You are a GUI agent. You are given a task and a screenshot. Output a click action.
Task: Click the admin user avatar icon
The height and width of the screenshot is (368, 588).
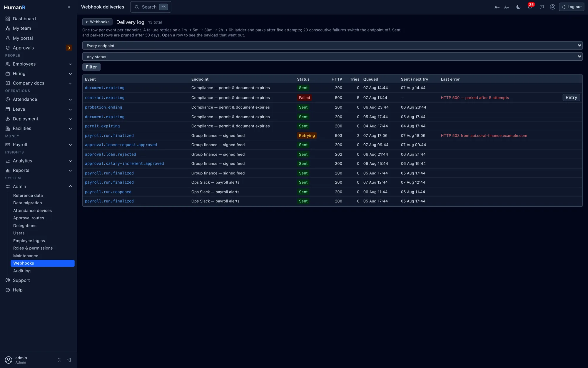point(9,360)
